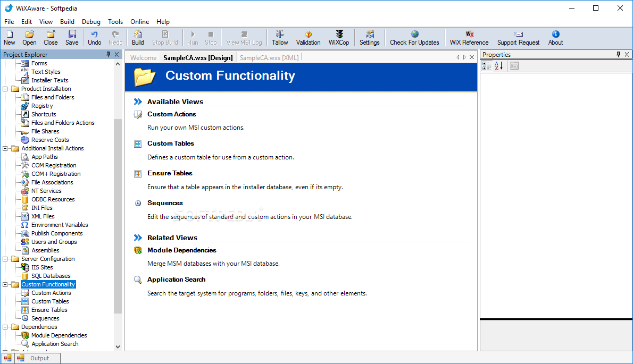Select Files and Folders tree item
The height and width of the screenshot is (364, 633).
[x=53, y=97]
